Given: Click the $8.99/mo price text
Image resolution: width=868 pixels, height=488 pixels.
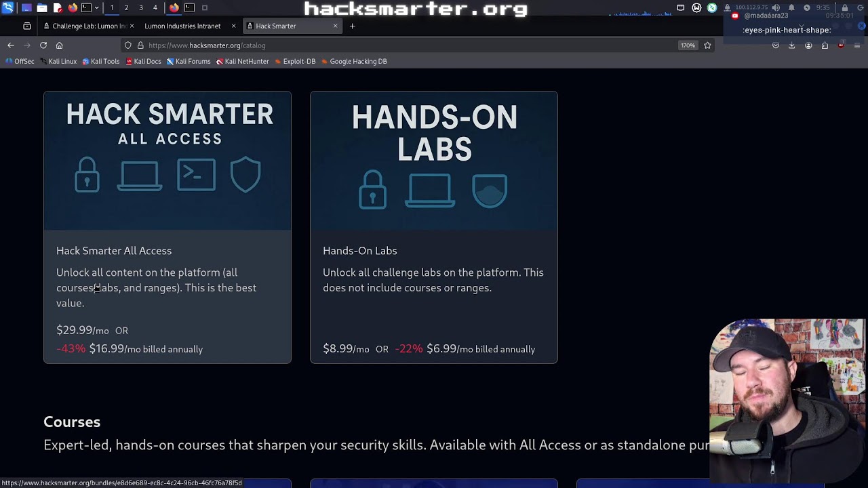Looking at the screenshot, I should 346,348.
